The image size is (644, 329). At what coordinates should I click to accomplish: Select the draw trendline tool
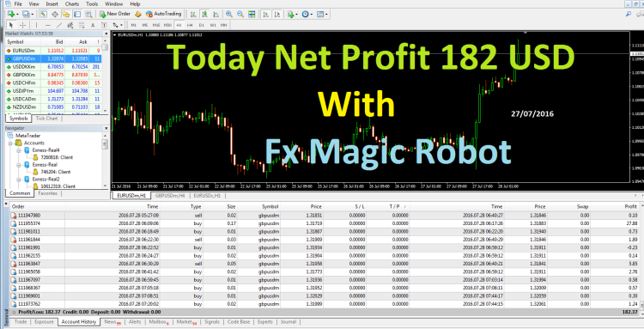59,25
